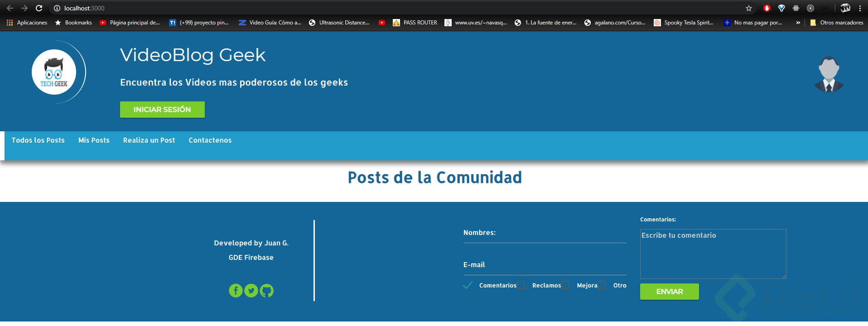
Task: Check the Mejora checkbox
Action: pyautogui.click(x=565, y=285)
